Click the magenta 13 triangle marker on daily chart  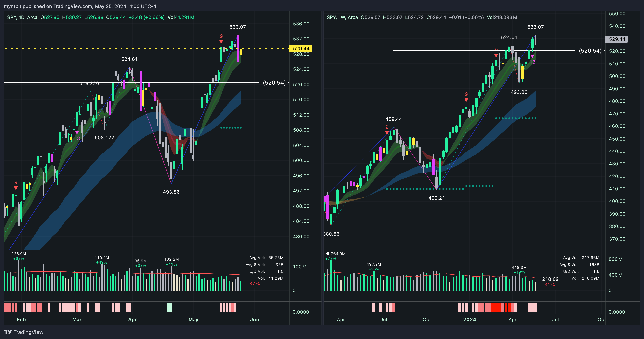(x=77, y=132)
